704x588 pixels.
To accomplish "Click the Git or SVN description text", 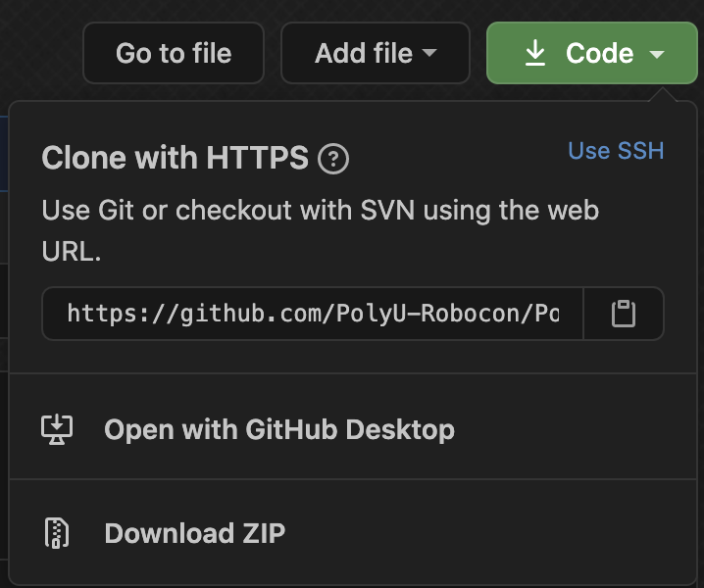I will [x=320, y=210].
